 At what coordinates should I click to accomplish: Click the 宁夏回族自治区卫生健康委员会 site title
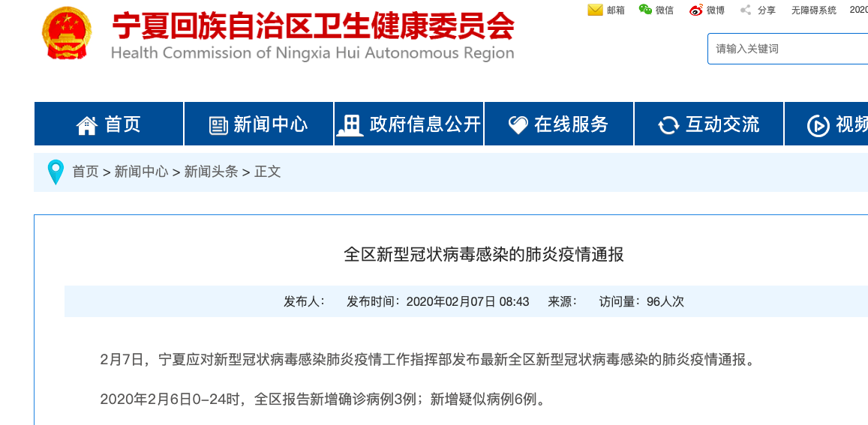pos(313,28)
